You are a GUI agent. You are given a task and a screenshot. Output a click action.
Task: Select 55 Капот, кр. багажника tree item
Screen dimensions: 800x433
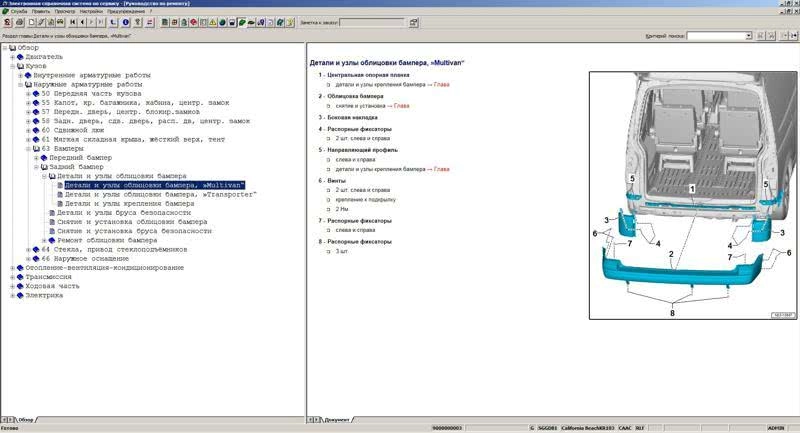pos(135,103)
